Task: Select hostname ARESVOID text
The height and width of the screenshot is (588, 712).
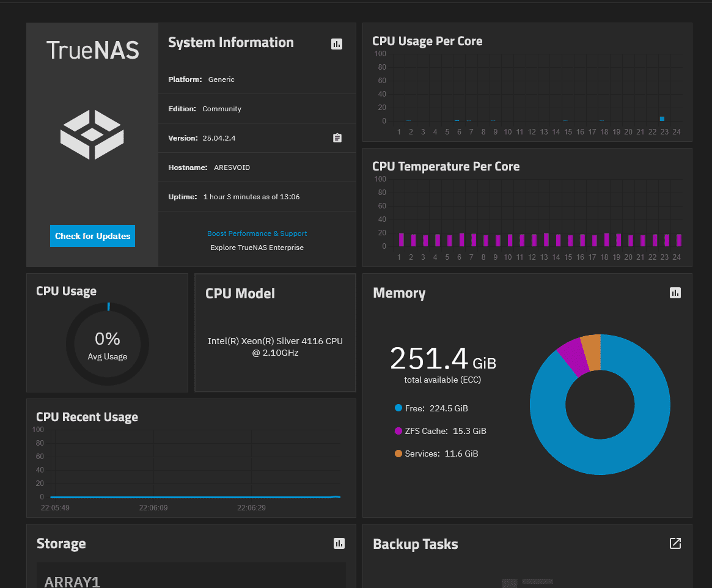Action: point(232,167)
